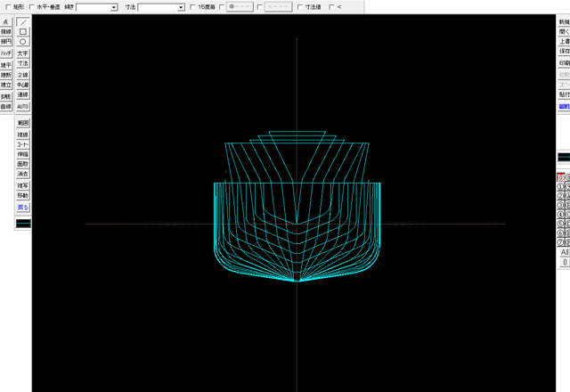The width and height of the screenshot is (570, 392).
Task: Select the 接線 tangent line tool
Action: point(6,32)
